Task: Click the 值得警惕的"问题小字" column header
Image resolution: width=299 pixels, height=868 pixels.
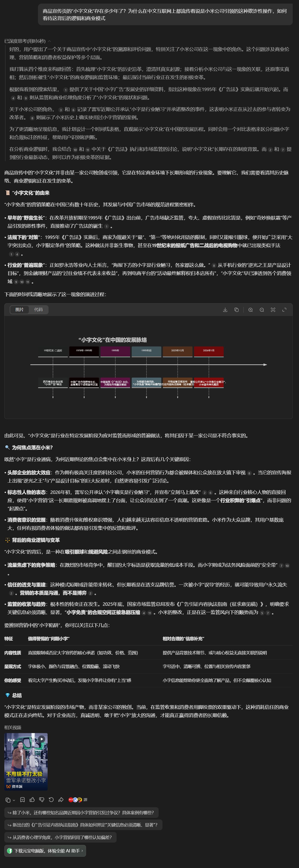Action: 49,638
